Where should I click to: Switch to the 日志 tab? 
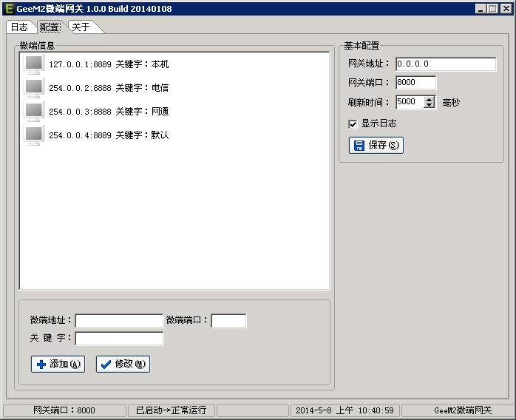tap(19, 27)
